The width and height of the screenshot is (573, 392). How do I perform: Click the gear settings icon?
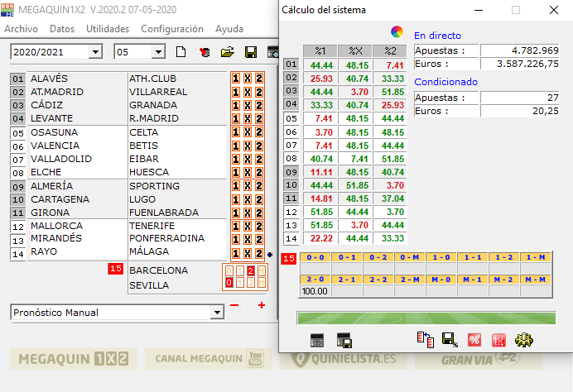point(524,340)
